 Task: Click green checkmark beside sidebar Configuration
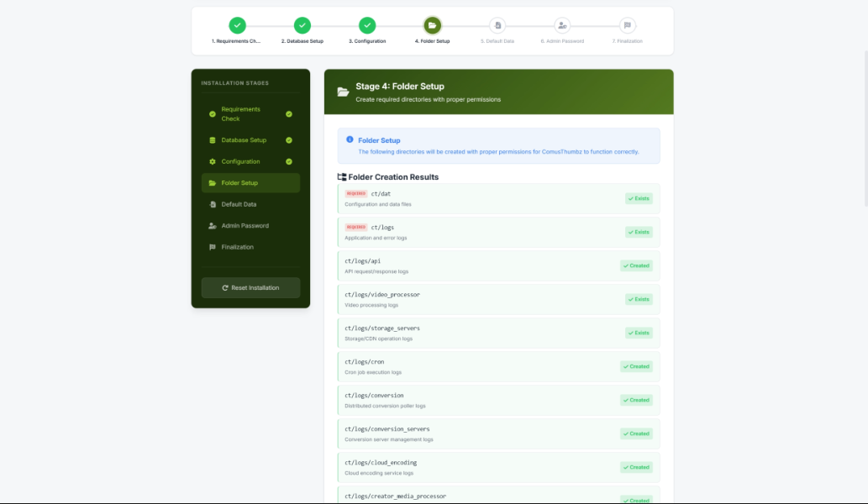tap(289, 161)
